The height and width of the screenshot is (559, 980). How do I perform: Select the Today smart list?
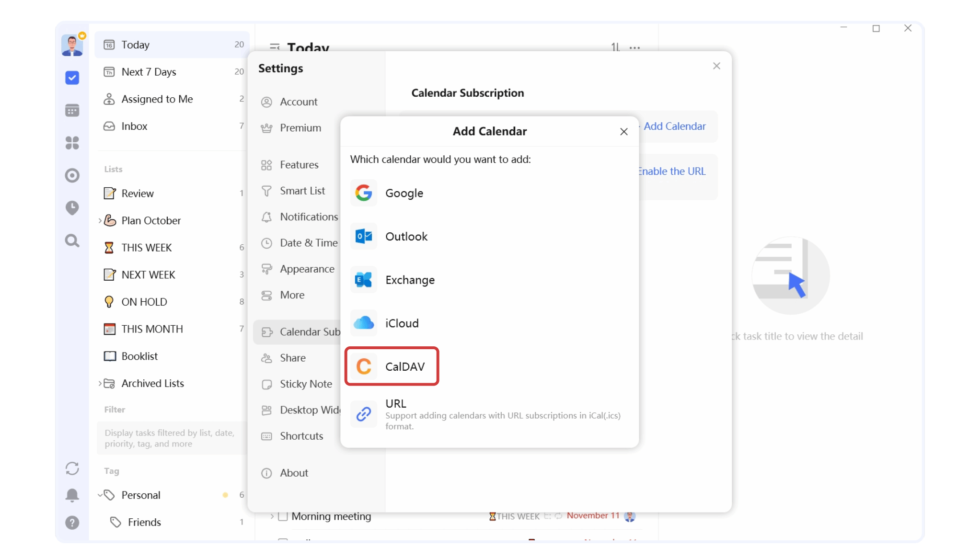click(x=172, y=45)
